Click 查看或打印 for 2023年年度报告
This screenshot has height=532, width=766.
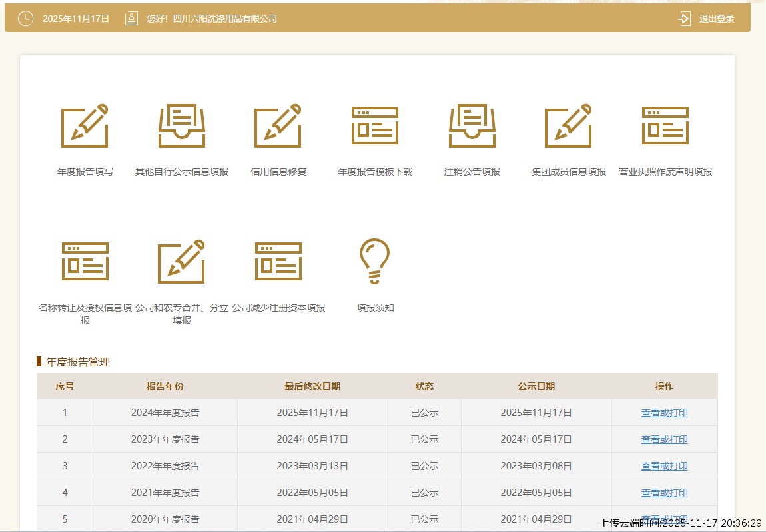click(664, 439)
